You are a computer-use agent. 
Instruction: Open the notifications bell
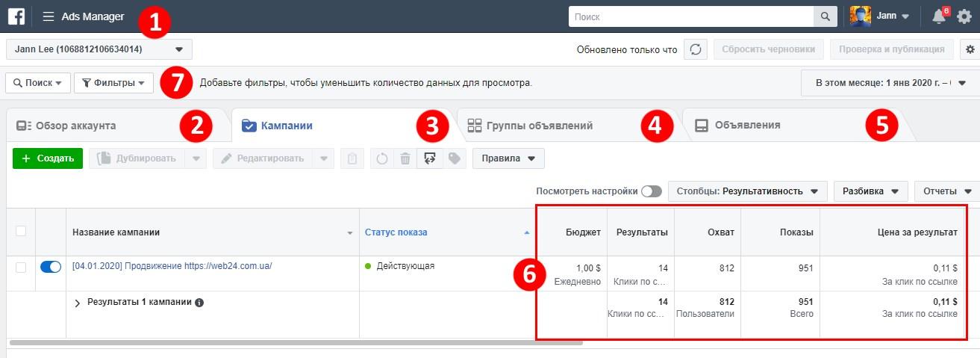[x=939, y=16]
